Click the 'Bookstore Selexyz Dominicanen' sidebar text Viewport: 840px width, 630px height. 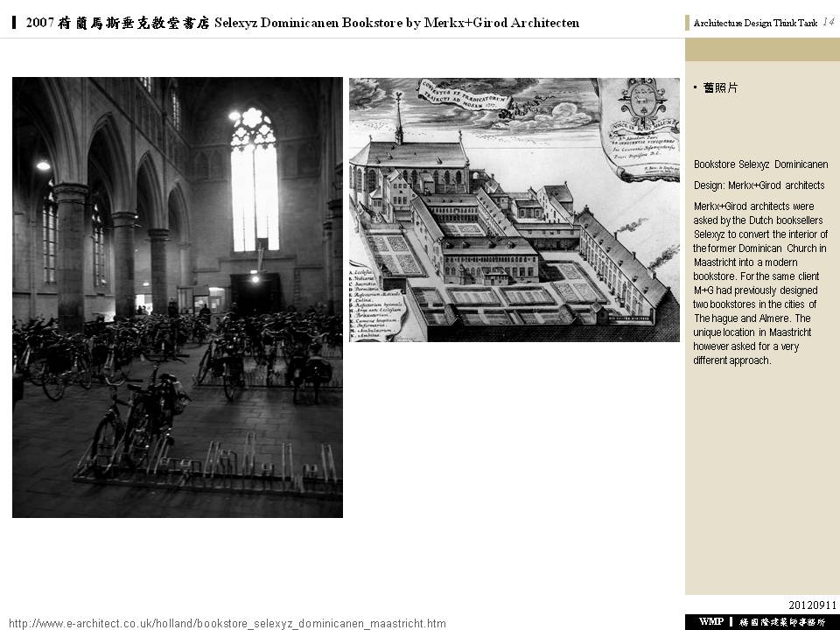click(x=760, y=164)
